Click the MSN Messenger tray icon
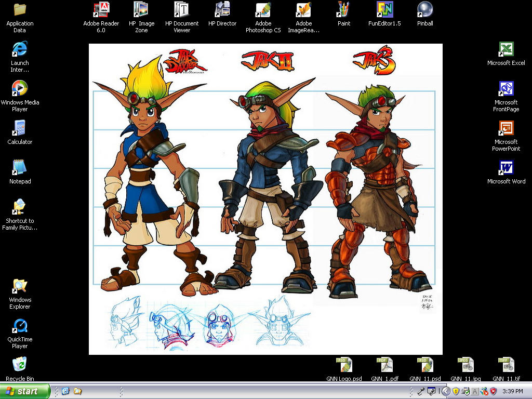 [x=484, y=392]
